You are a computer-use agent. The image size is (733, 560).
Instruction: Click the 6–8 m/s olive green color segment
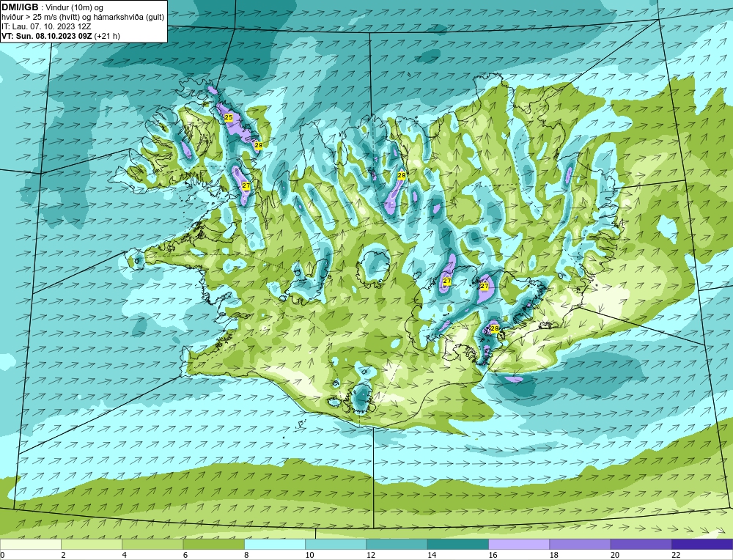coord(213,544)
